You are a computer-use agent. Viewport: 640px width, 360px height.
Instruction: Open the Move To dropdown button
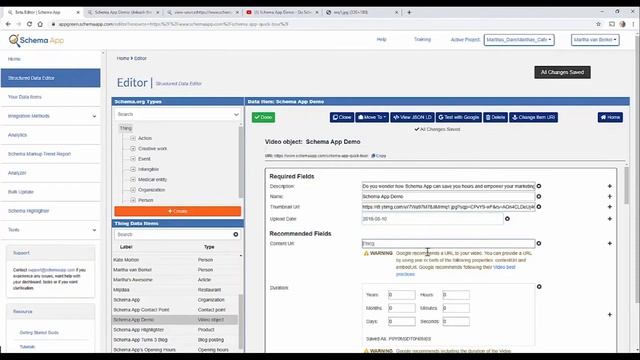pyautogui.click(x=372, y=117)
